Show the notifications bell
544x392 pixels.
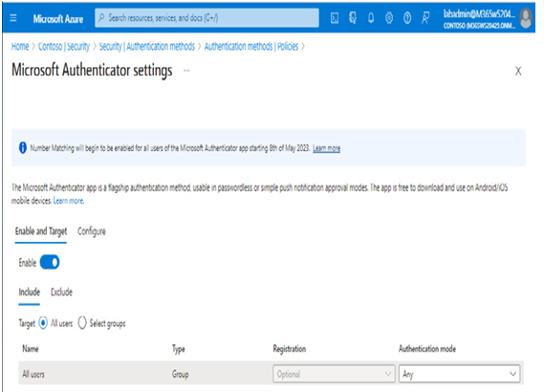pyautogui.click(x=371, y=18)
